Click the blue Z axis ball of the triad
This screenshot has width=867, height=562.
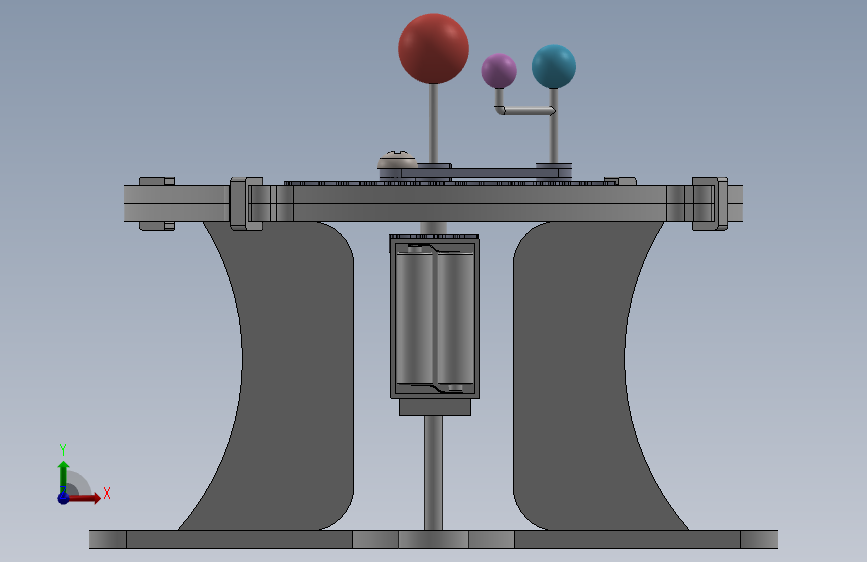tap(63, 498)
